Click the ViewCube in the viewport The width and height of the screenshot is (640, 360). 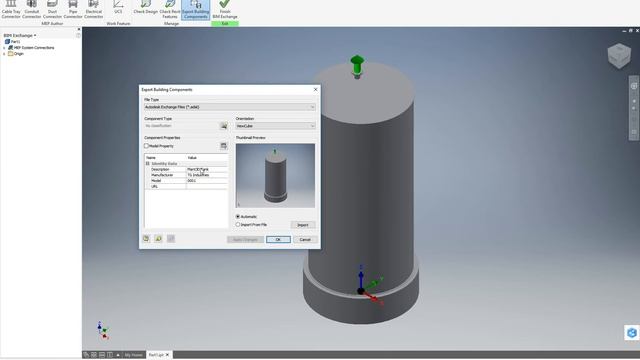(619, 56)
